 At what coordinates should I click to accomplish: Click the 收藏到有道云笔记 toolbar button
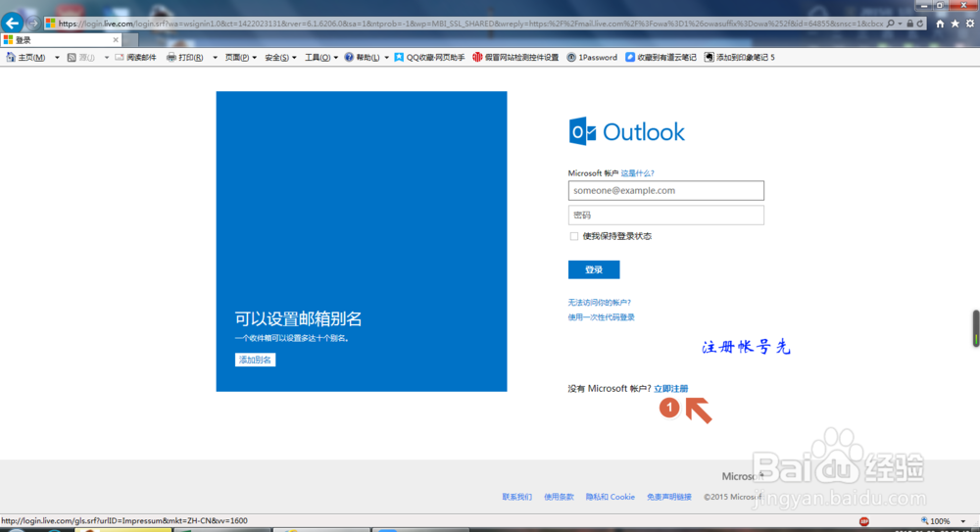tap(661, 58)
